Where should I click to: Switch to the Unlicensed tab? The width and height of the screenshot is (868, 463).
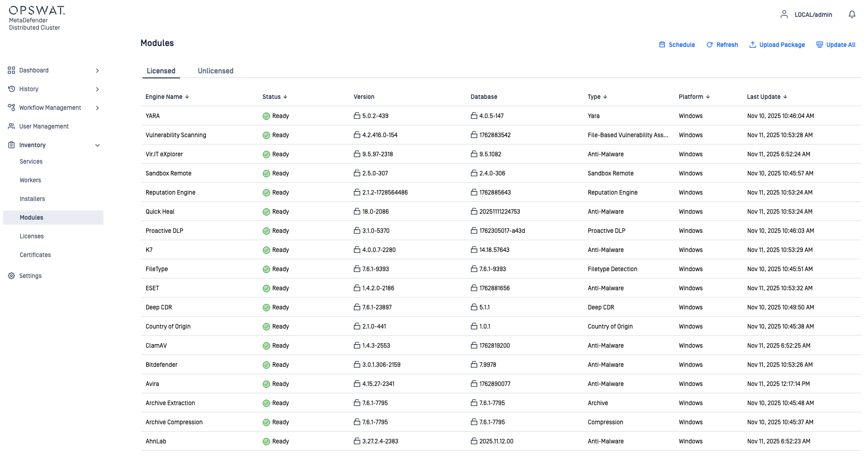(215, 71)
